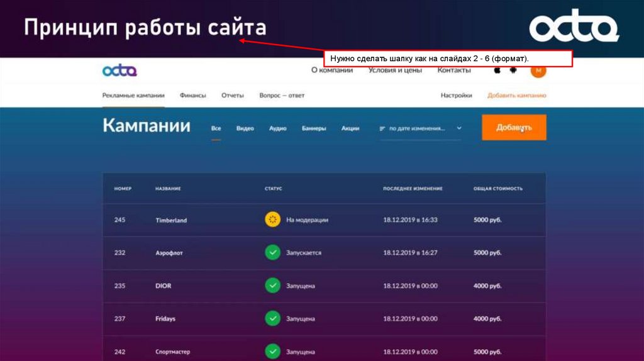
Task: Click the sort lines icon beside по дате изменения
Action: [382, 128]
